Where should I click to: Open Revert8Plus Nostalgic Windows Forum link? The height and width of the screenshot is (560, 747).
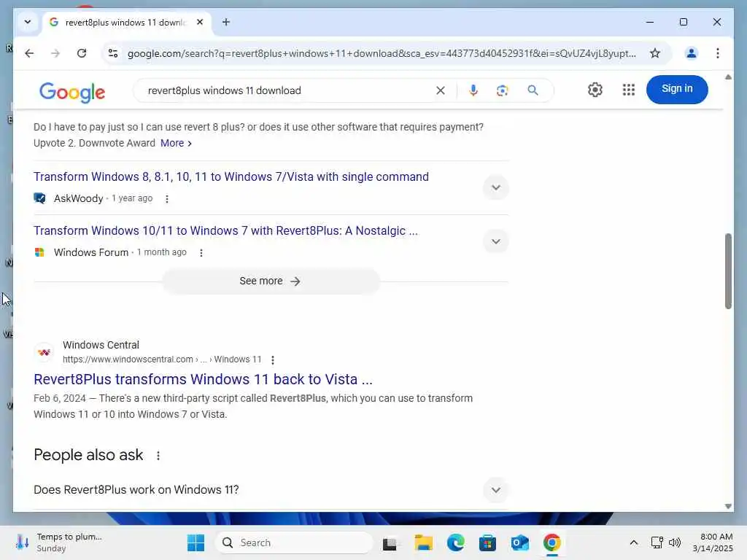226,231
